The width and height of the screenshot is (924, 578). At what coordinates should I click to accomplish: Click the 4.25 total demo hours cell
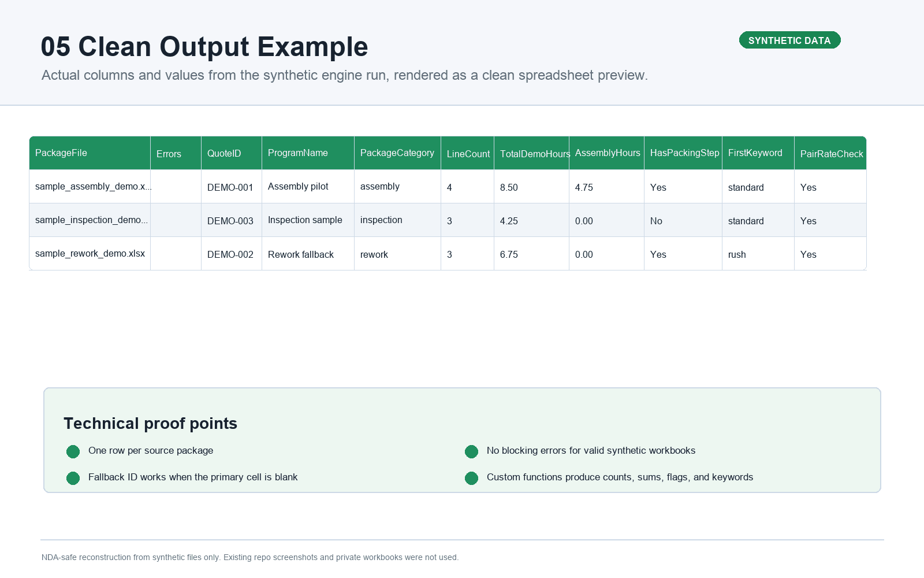pyautogui.click(x=531, y=220)
